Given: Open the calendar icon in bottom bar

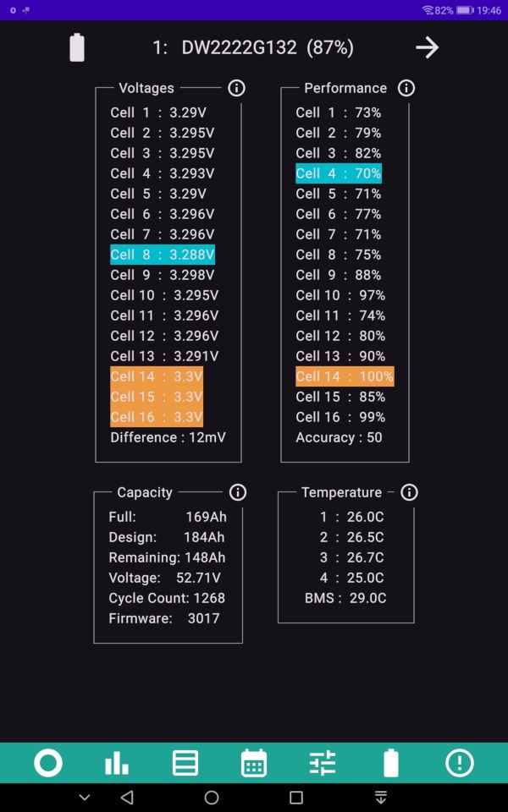Looking at the screenshot, I should (x=254, y=763).
